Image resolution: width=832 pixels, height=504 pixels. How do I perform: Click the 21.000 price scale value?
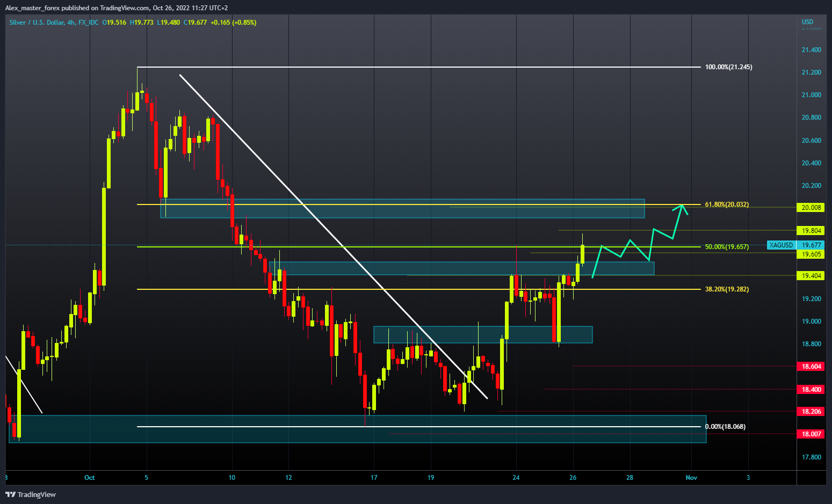(x=811, y=95)
